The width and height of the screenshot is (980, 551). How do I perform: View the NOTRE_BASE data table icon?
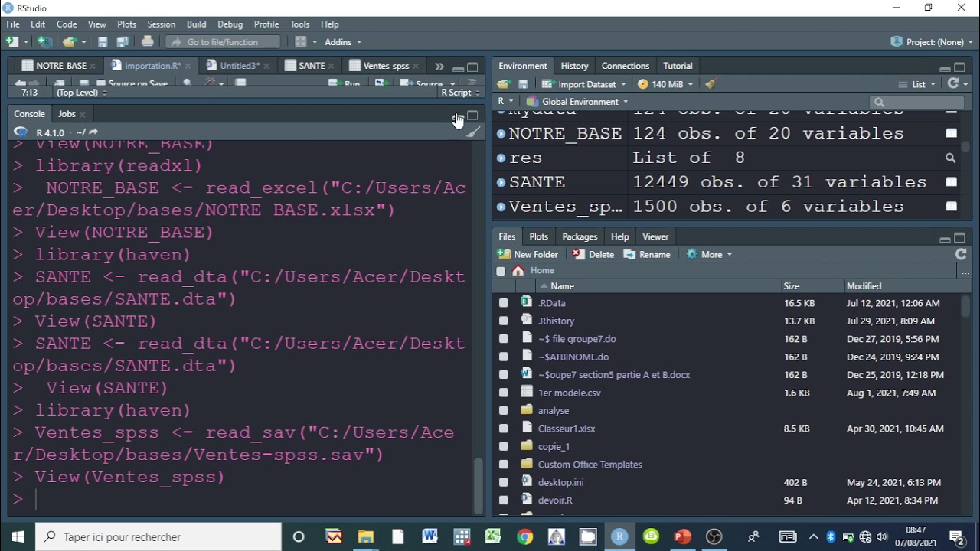pos(951,133)
